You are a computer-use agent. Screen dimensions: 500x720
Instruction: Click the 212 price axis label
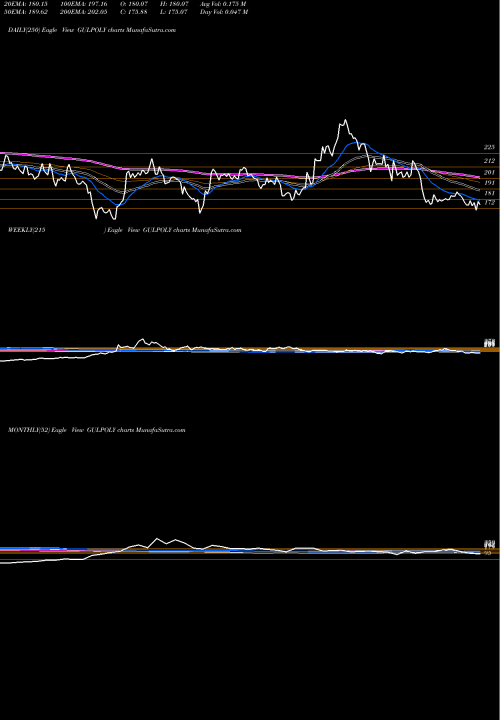pyautogui.click(x=489, y=161)
